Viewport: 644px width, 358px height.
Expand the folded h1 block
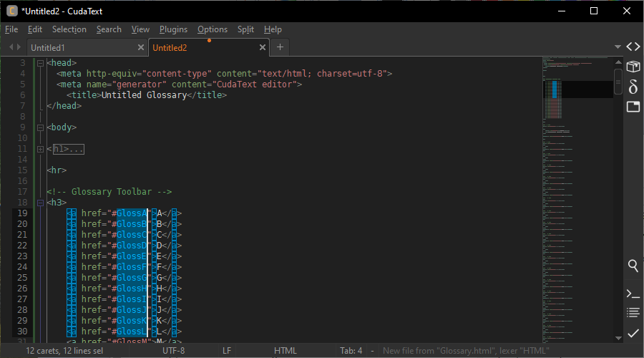coord(40,149)
